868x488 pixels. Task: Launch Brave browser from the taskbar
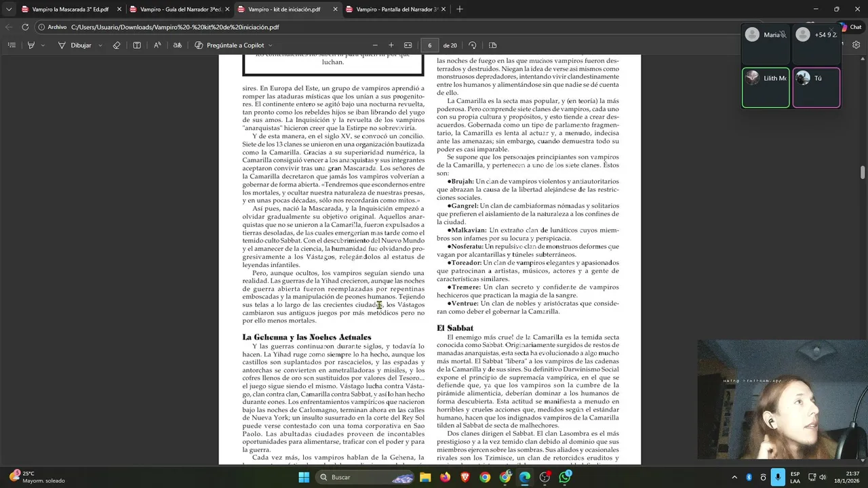465,477
